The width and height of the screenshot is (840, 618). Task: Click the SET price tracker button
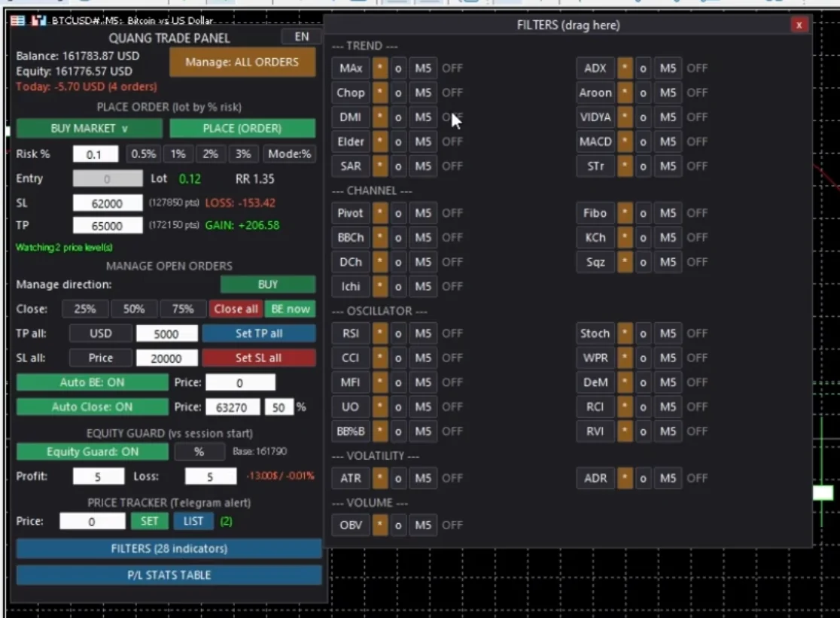point(150,522)
